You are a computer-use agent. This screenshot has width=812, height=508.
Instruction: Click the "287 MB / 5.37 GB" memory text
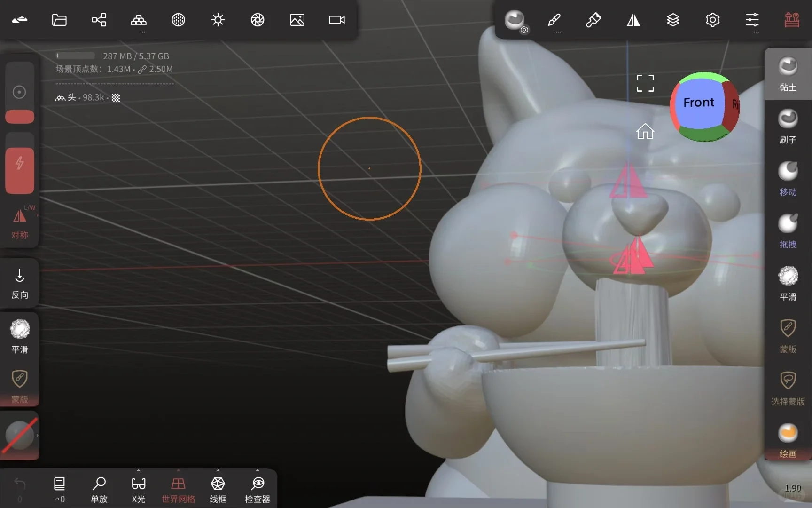tap(136, 56)
